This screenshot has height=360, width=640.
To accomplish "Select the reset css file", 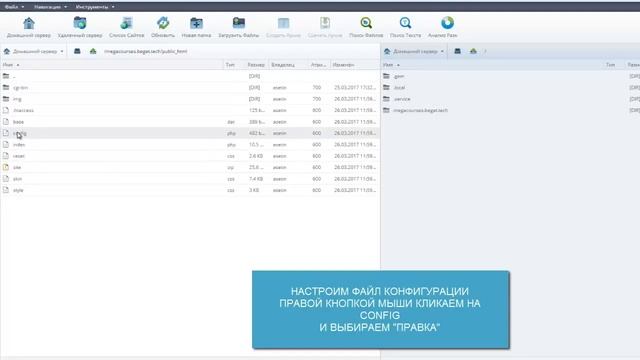I will coord(190,156).
